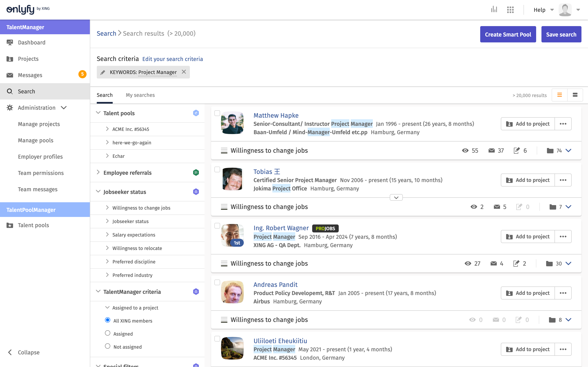Click the Talent pools star folder icon
The width and height of the screenshot is (588, 367).
point(10,225)
